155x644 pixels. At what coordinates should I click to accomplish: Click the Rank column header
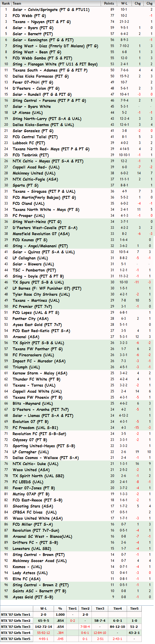[6, 3]
